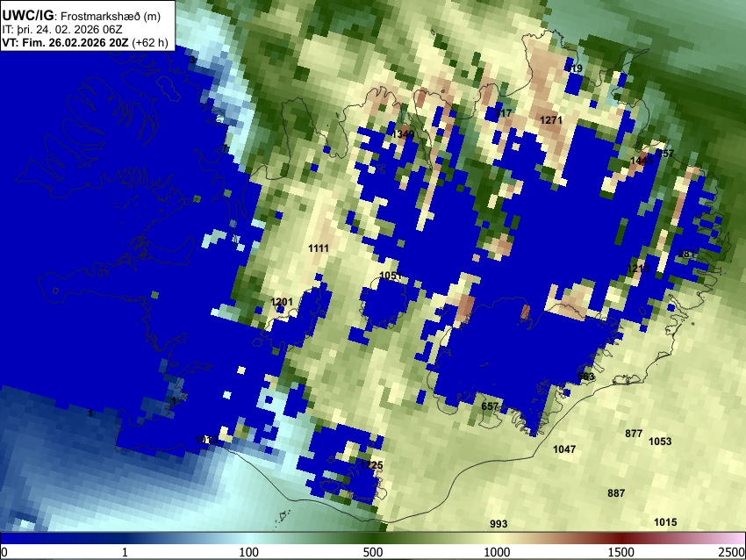The image size is (746, 560).
Task: Click the 1051 value on the map
Action: (x=391, y=276)
